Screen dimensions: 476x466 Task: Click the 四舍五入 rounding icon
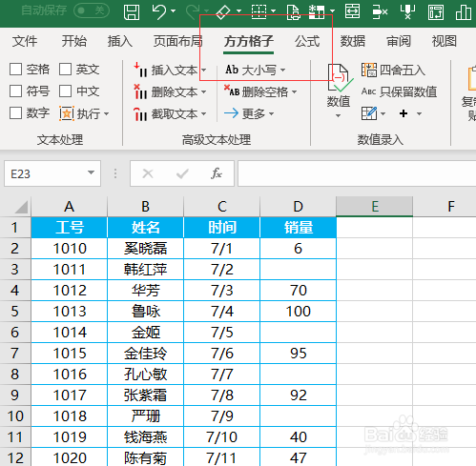point(369,70)
